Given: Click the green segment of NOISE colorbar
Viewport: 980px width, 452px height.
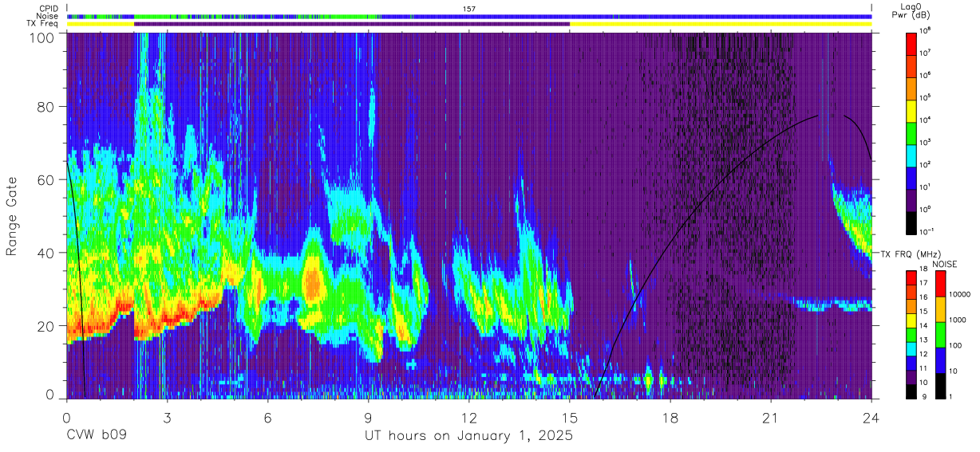Looking at the screenshot, I should point(940,335).
